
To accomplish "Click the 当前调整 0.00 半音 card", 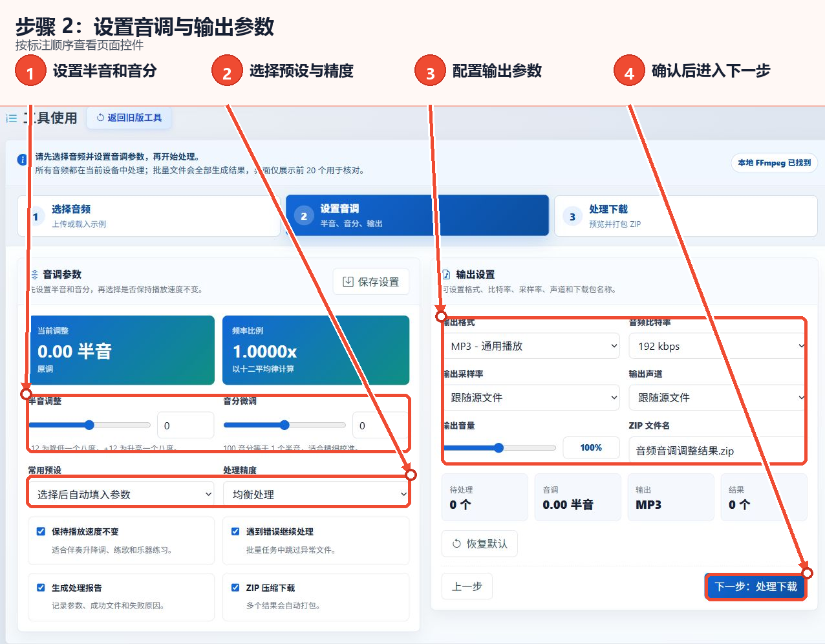I will [x=121, y=350].
